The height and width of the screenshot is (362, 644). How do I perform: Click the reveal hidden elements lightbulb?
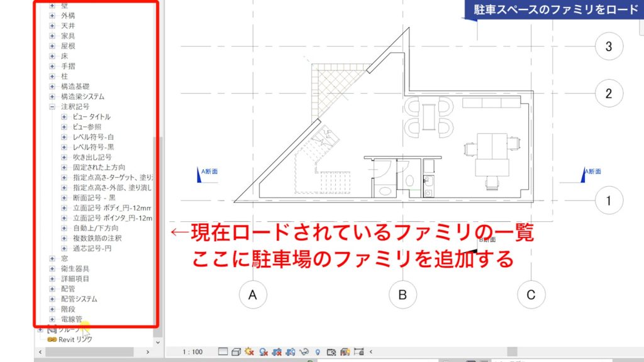pyautogui.click(x=318, y=352)
